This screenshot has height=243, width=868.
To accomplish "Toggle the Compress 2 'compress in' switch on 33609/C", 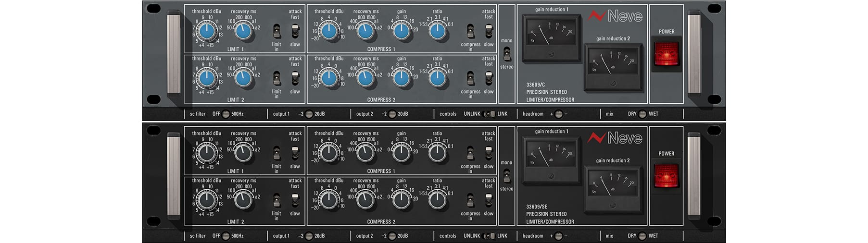I will pyautogui.click(x=470, y=79).
